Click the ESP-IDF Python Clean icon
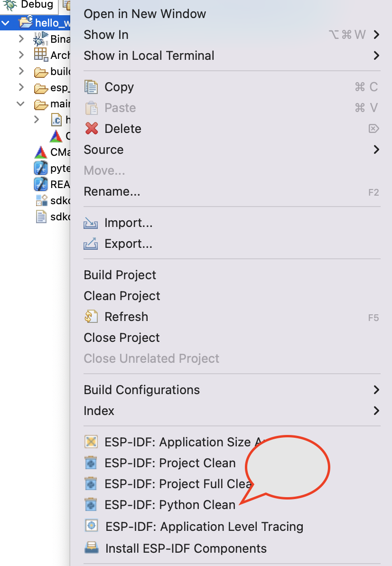Screen dimensions: 392x566 (x=91, y=505)
